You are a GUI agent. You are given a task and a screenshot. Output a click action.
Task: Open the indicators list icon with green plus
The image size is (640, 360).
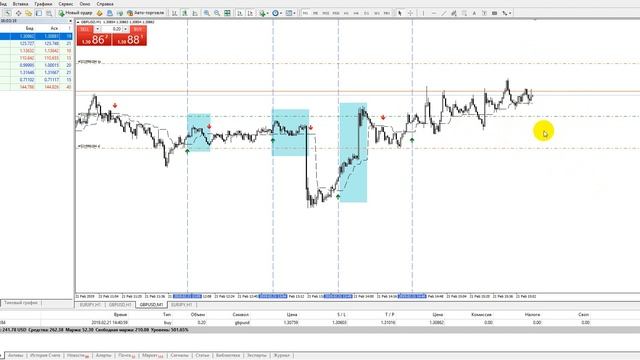click(262, 13)
